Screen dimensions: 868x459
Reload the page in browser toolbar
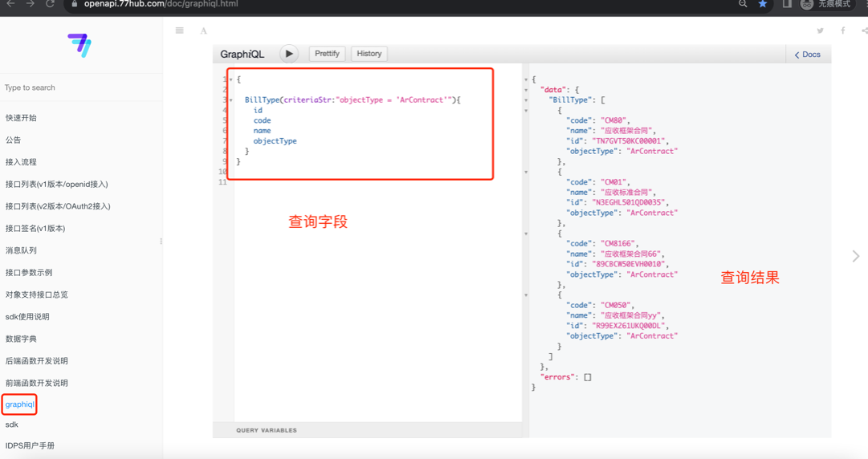coord(50,4)
